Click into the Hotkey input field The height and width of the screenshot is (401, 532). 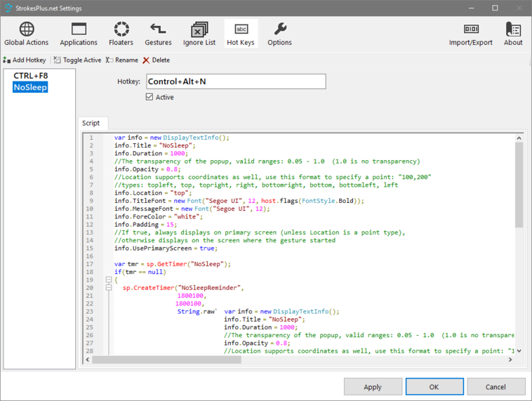(x=236, y=81)
